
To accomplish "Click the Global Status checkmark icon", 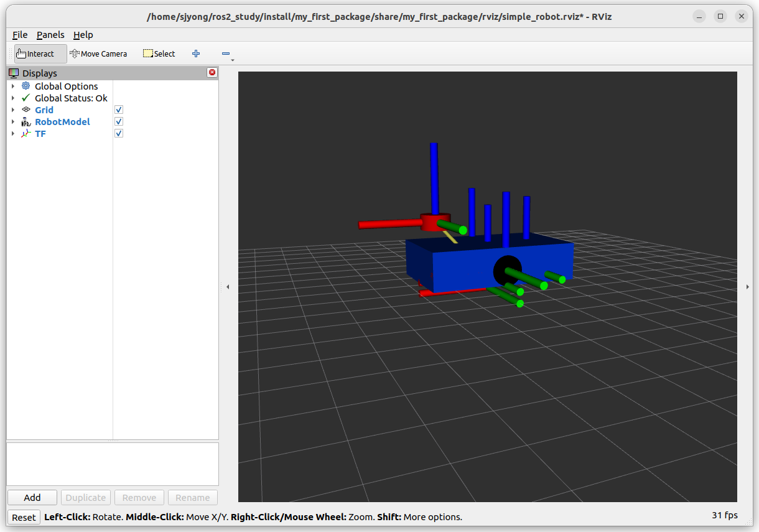I will point(26,98).
